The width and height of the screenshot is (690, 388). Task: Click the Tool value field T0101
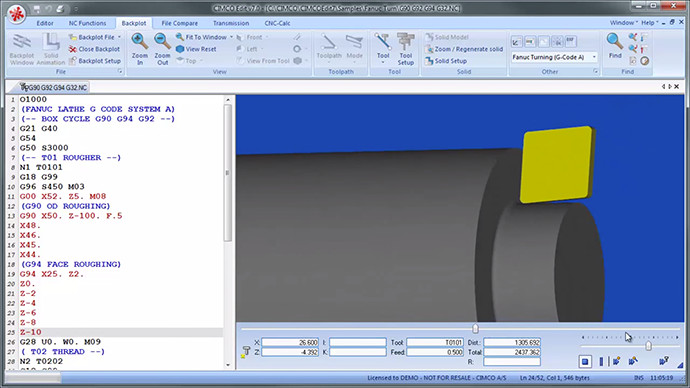pos(435,342)
